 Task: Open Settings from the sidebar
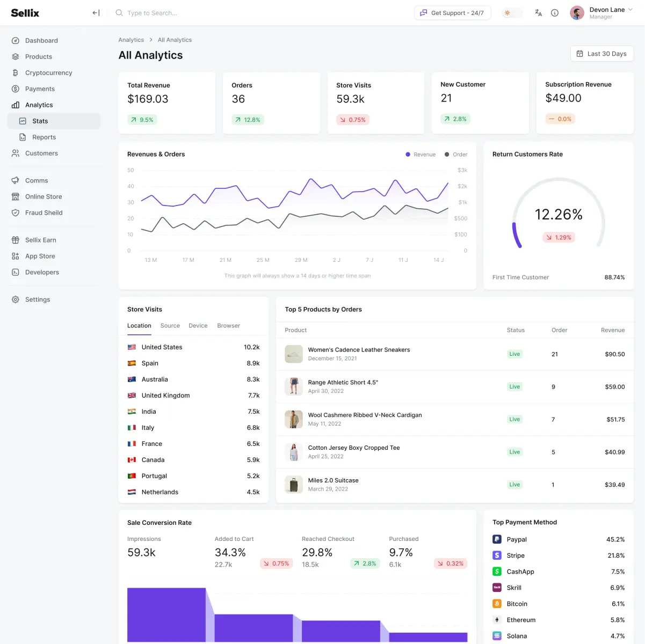point(37,300)
